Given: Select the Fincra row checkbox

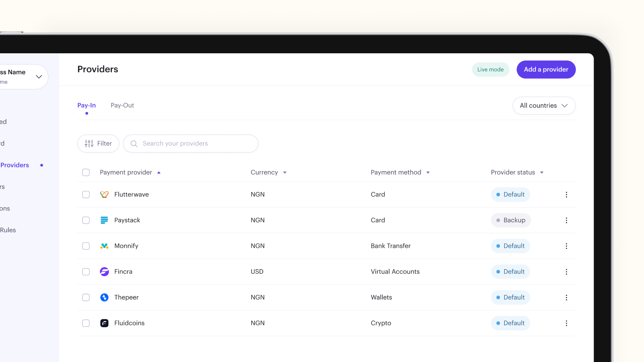Looking at the screenshot, I should click(86, 271).
